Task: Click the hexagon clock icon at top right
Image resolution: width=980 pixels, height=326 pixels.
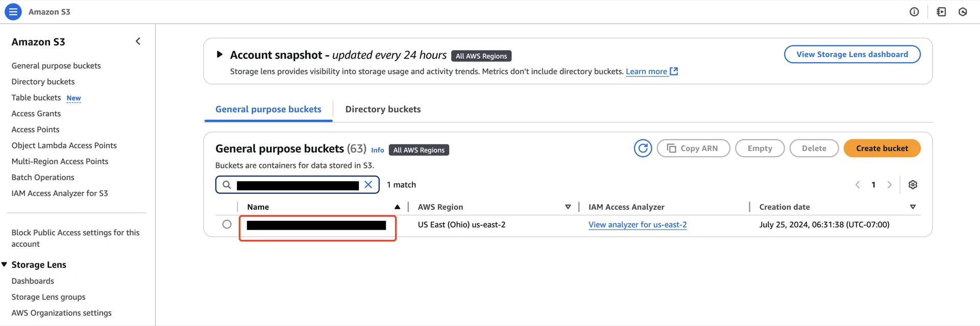Action: pyautogui.click(x=963, y=12)
